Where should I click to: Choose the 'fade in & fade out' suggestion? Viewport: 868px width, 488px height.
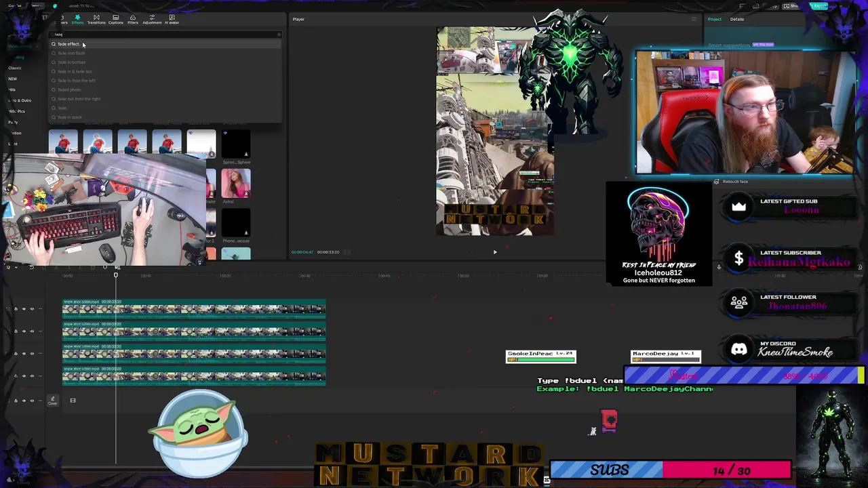pyautogui.click(x=165, y=71)
